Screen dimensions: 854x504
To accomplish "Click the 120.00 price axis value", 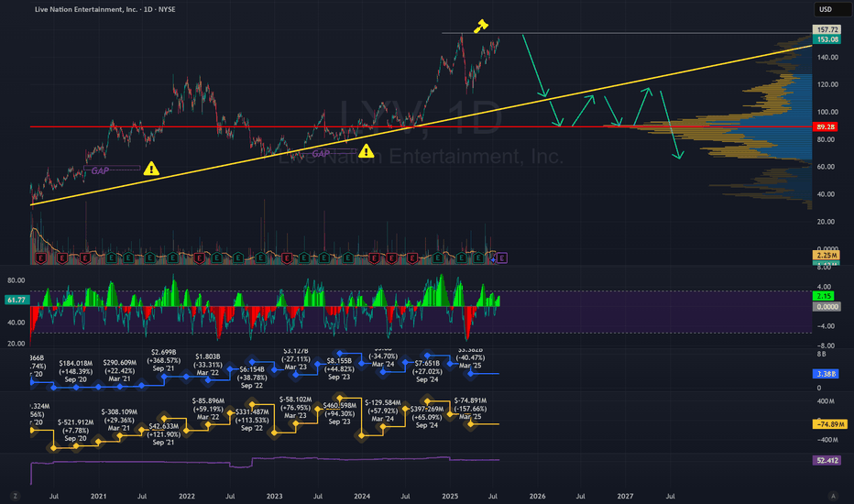I will (827, 84).
